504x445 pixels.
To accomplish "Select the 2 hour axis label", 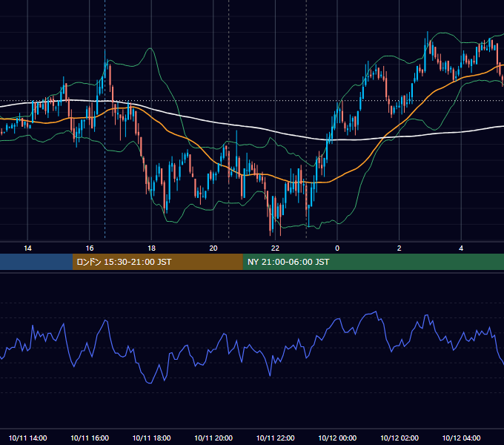I will pyautogui.click(x=399, y=248).
